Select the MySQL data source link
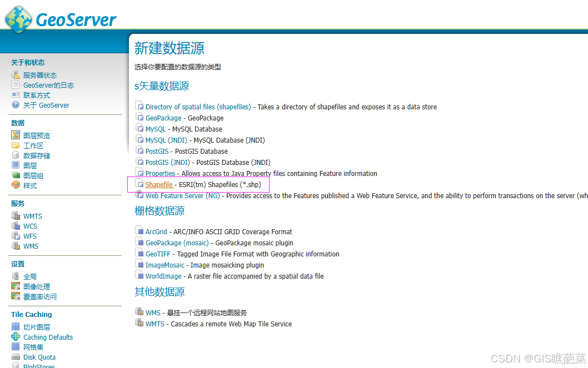This screenshot has height=368, width=588. tap(156, 129)
